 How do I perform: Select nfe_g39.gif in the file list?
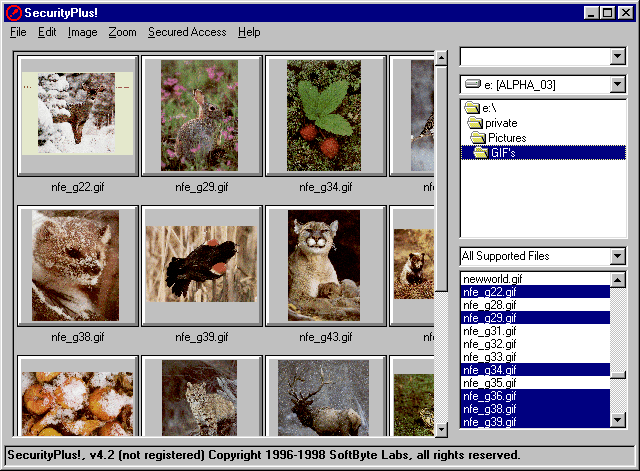[x=536, y=422]
